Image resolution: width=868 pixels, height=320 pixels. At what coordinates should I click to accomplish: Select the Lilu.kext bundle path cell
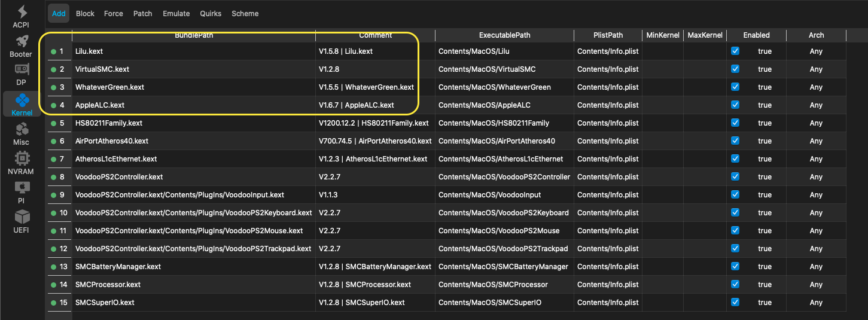pyautogui.click(x=194, y=51)
